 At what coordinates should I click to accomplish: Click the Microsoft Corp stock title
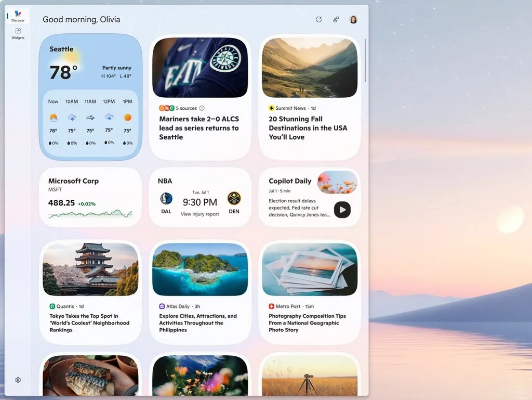point(73,181)
